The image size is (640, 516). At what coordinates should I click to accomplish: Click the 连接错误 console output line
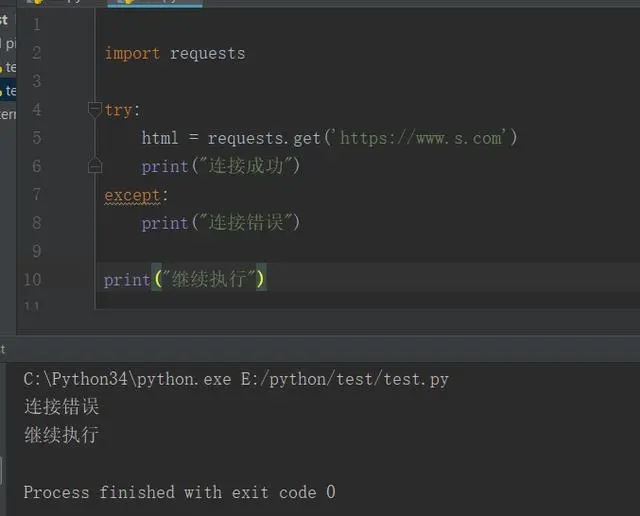click(x=62, y=407)
